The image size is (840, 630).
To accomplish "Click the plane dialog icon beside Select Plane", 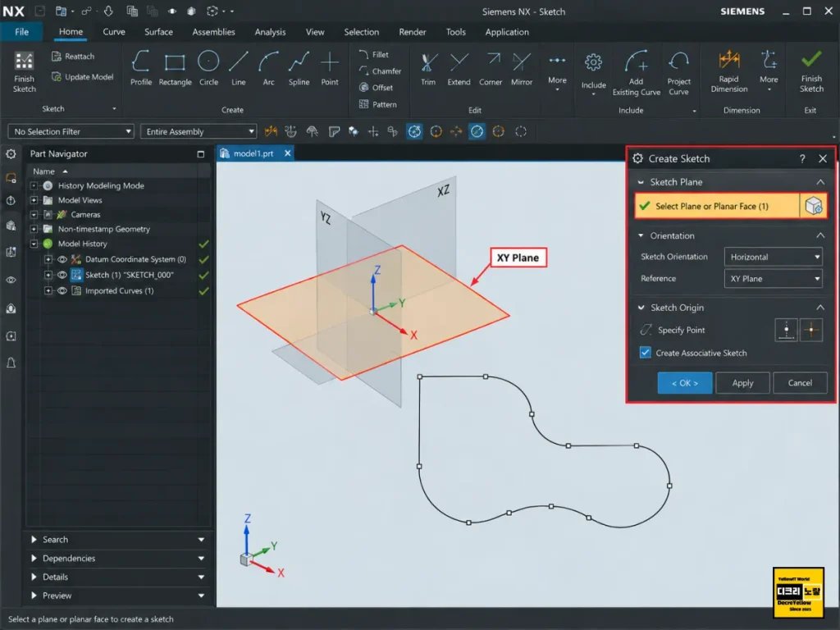I will coord(813,206).
